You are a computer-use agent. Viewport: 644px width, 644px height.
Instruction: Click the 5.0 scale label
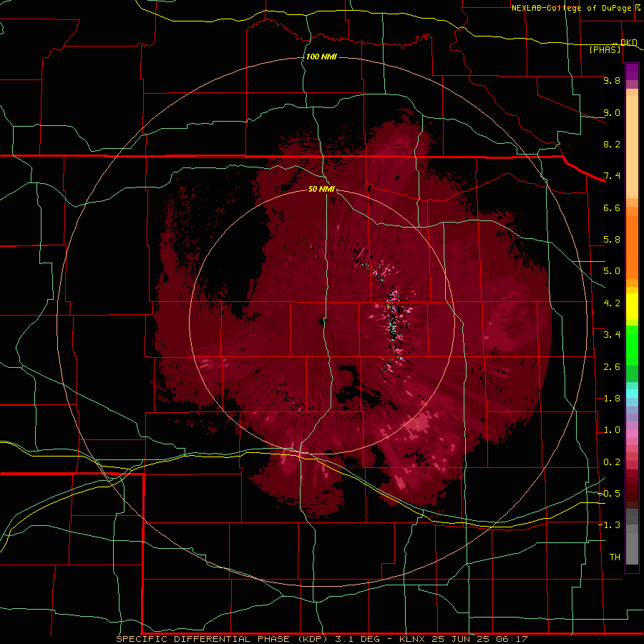point(612,271)
